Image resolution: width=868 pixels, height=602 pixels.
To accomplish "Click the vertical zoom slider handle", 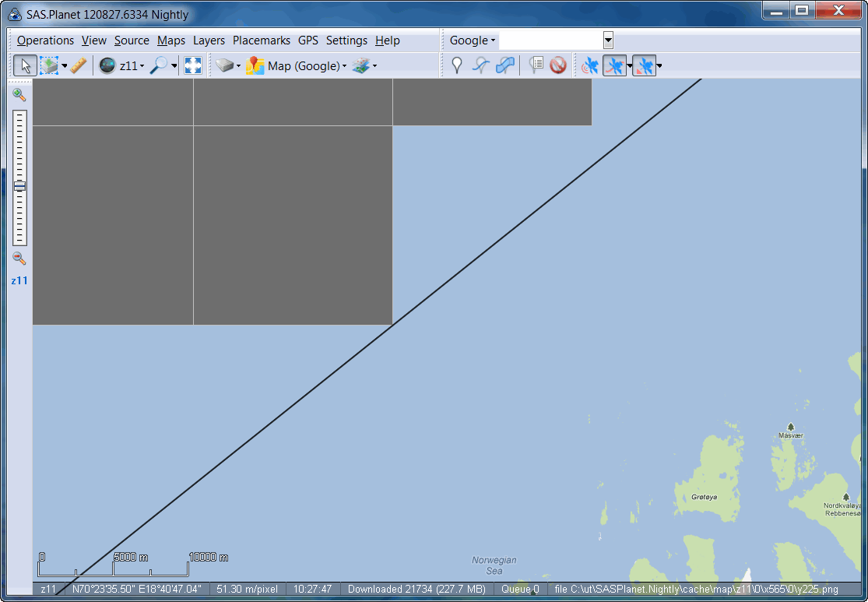I will coord(19,186).
